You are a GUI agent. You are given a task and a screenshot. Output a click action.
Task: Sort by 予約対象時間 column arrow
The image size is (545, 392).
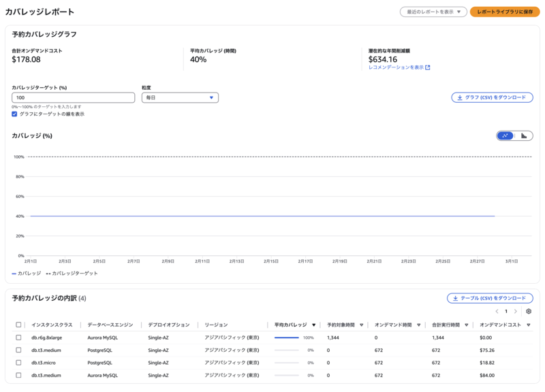click(x=362, y=325)
